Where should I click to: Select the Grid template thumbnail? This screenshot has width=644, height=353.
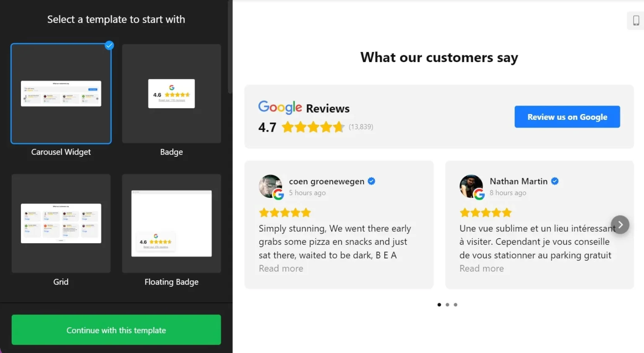coord(61,223)
